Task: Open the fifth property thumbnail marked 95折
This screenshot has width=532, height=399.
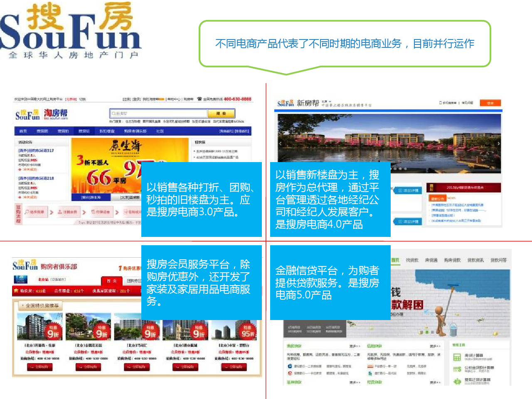Action: pyautogui.click(x=234, y=330)
